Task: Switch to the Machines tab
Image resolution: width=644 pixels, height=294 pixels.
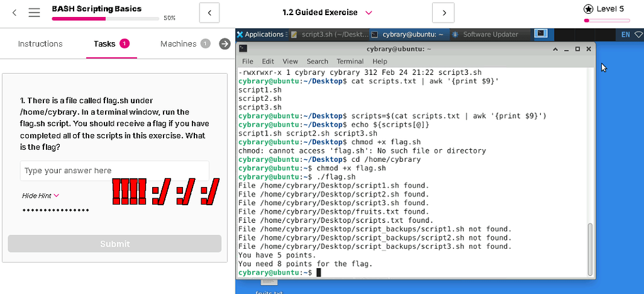Action: (179, 43)
